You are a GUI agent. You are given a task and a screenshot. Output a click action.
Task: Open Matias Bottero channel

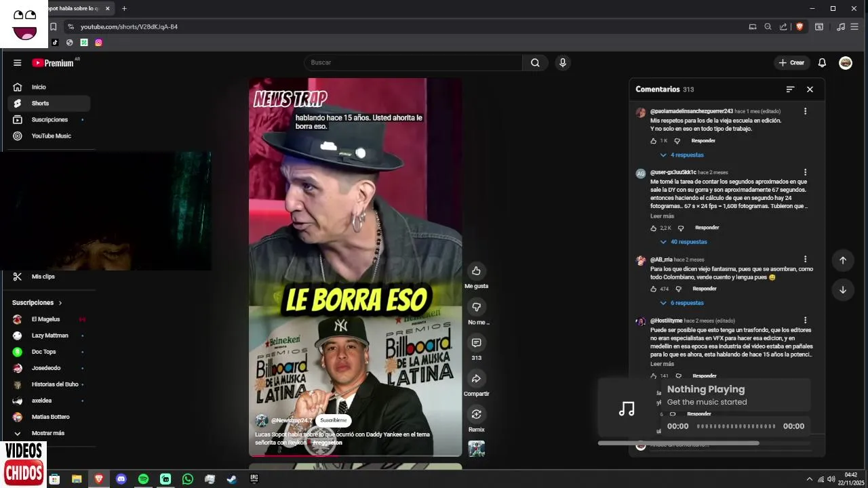[49, 417]
